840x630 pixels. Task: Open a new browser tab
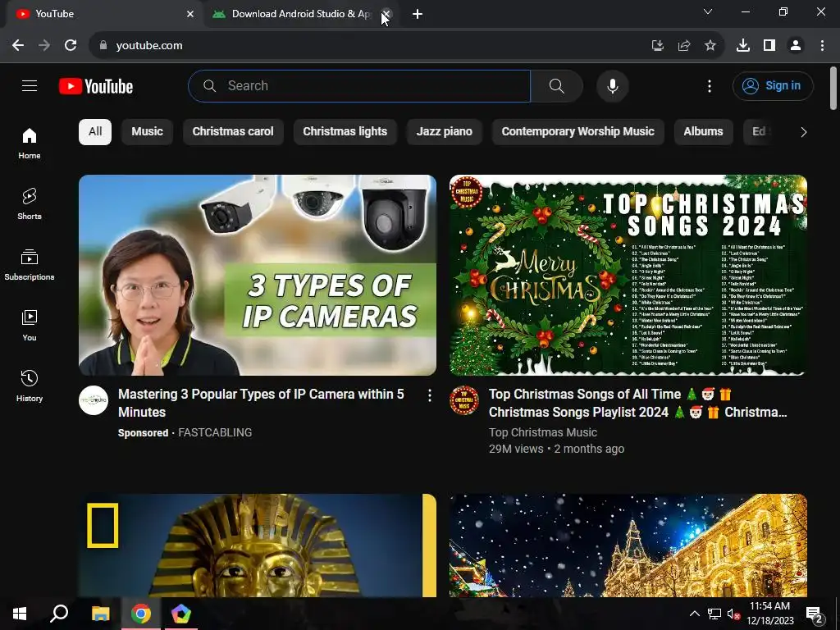click(x=418, y=14)
